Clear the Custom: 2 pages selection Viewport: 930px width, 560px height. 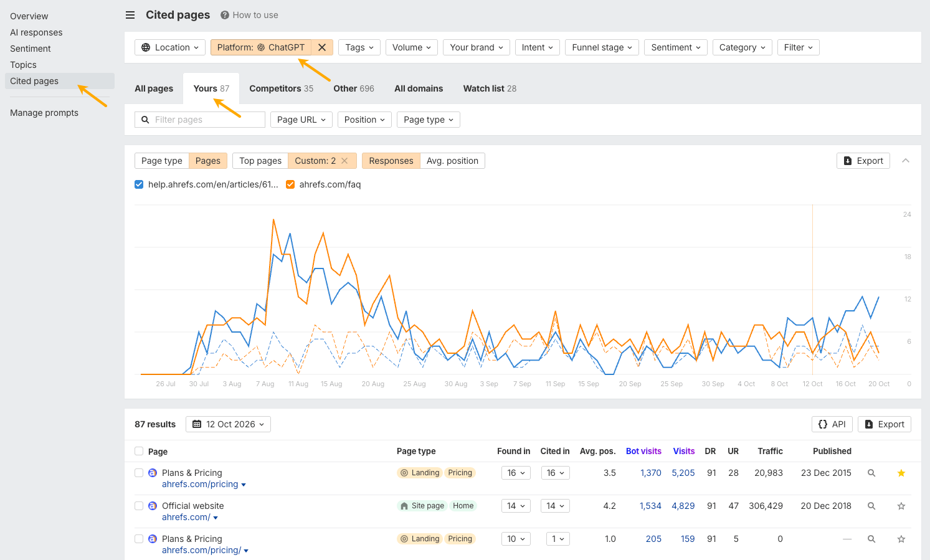344,161
